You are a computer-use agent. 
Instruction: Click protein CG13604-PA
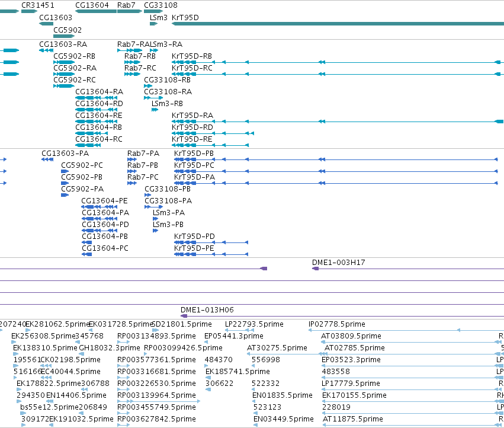click(105, 213)
